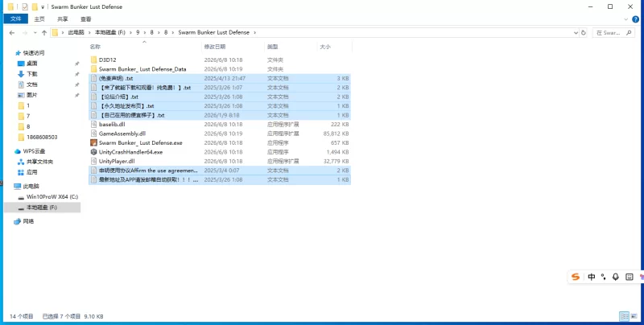Open the 查看 ribbon tab
Screen dimensions: 644x325
click(x=86, y=19)
